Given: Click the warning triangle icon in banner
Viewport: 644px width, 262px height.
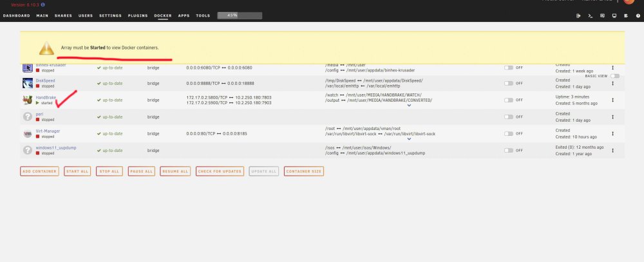Looking at the screenshot, I should coord(46,48).
